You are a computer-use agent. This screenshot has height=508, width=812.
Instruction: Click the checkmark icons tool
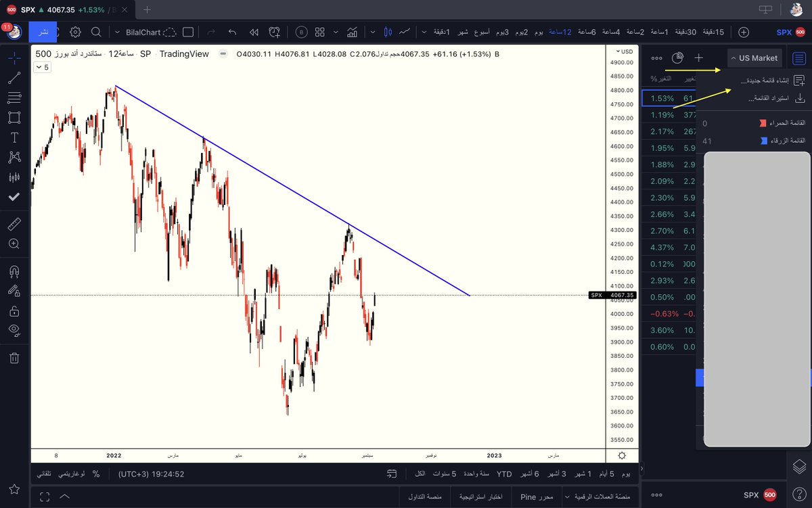(x=14, y=197)
